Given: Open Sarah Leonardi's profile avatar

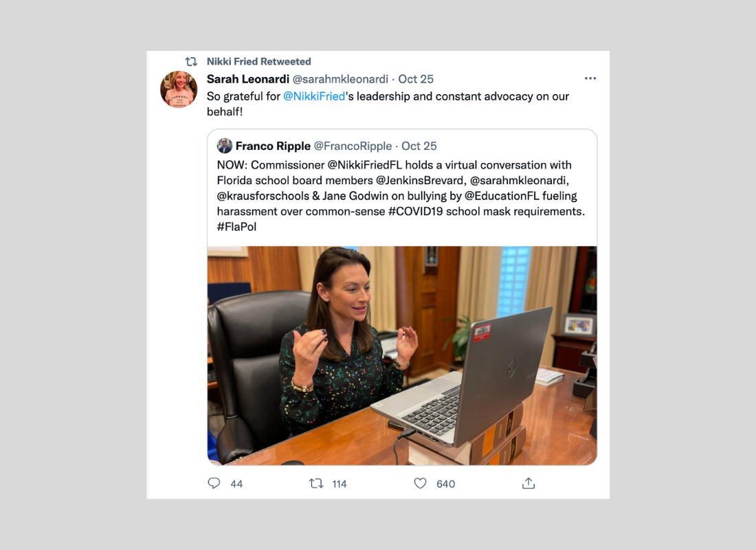Looking at the screenshot, I should (179, 89).
